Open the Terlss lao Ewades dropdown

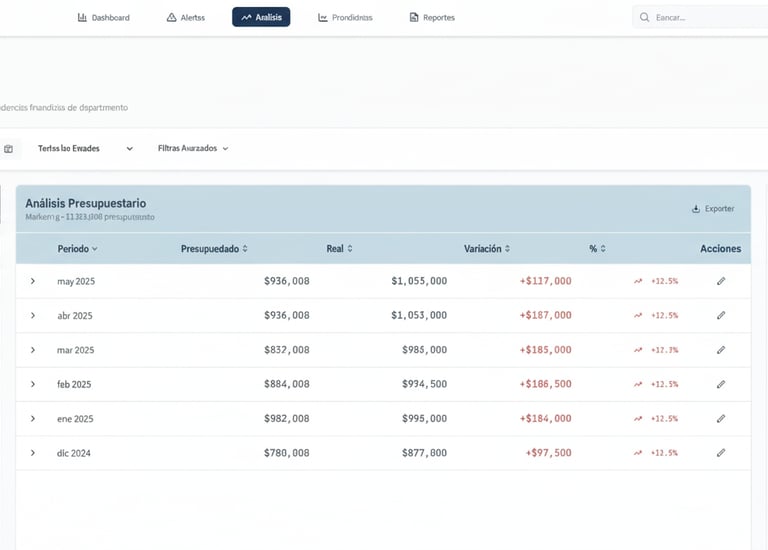(x=86, y=148)
